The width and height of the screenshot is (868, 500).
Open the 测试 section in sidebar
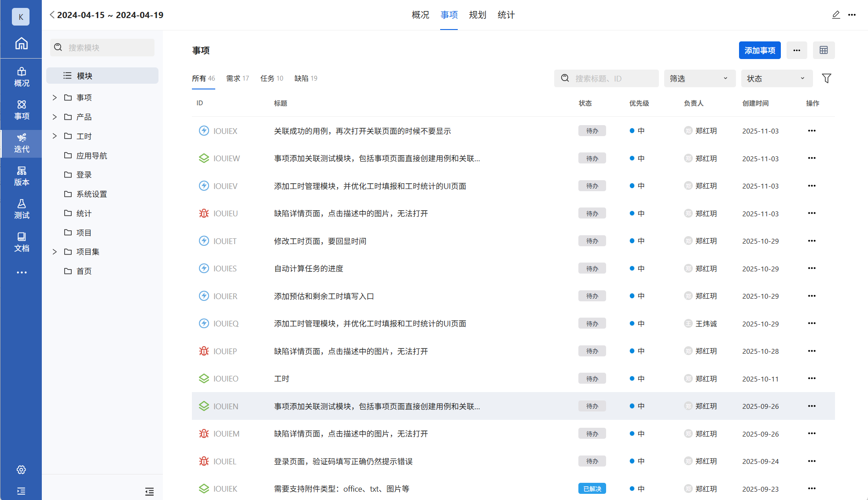click(x=21, y=209)
